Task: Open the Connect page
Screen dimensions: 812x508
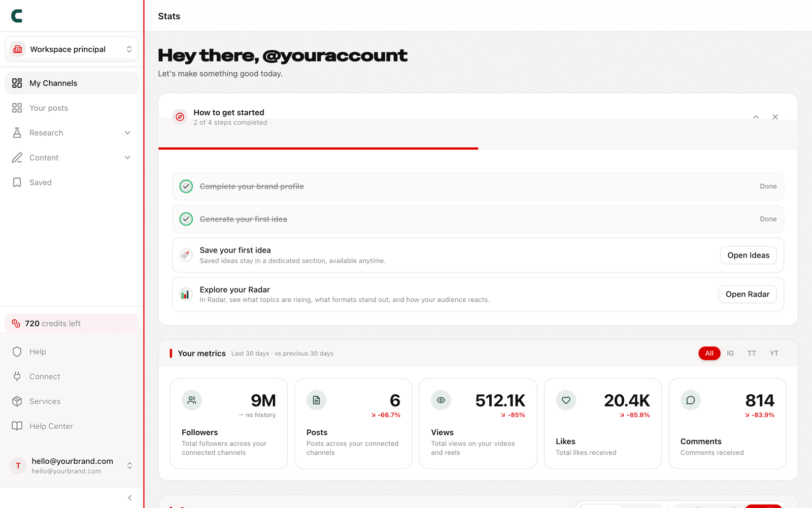Action: coord(72,376)
